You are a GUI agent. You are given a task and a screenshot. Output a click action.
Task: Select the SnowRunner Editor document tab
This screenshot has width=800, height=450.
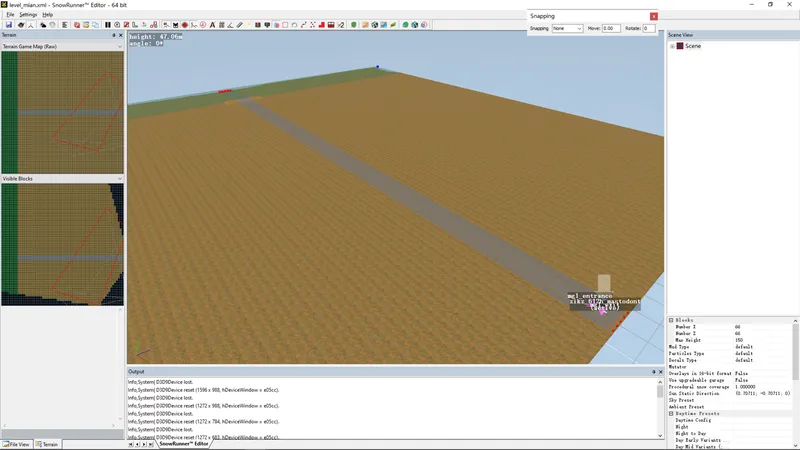tap(183, 444)
